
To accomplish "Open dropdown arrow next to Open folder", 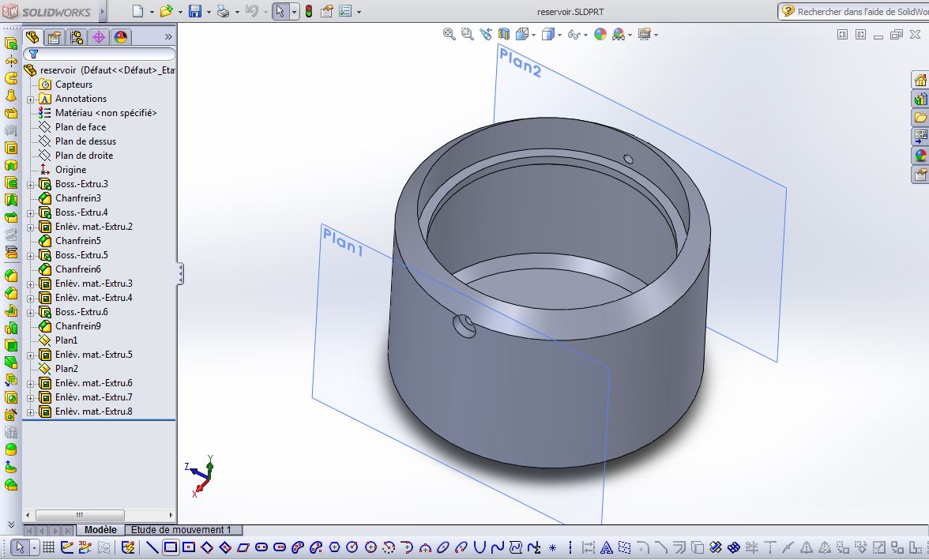I will (x=181, y=12).
